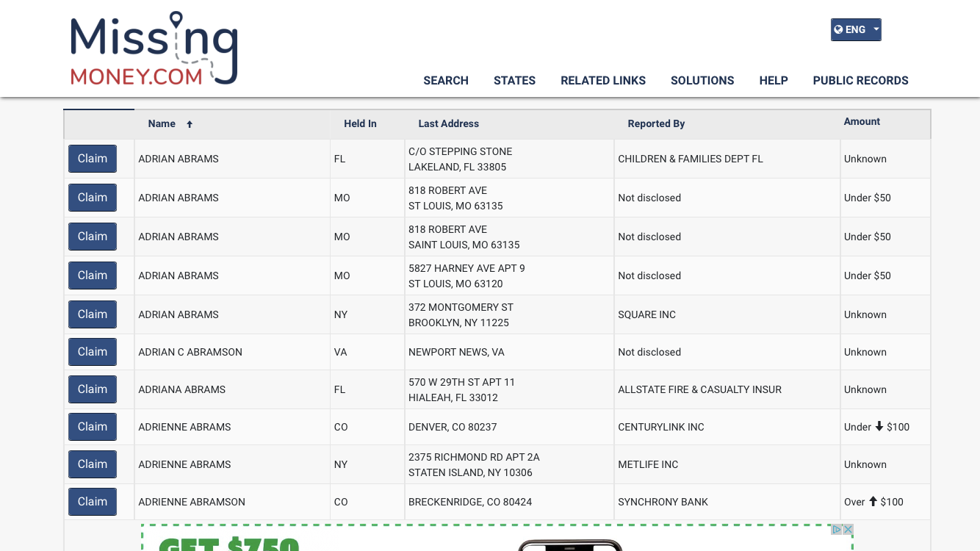The width and height of the screenshot is (980, 551).
Task: Claim Adrian Abrams property in Saint Louis, MO
Action: point(93,237)
